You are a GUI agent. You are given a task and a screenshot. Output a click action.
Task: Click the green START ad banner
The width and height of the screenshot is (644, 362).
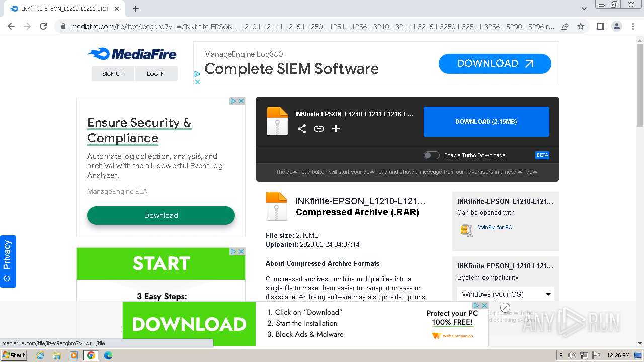pos(161,263)
